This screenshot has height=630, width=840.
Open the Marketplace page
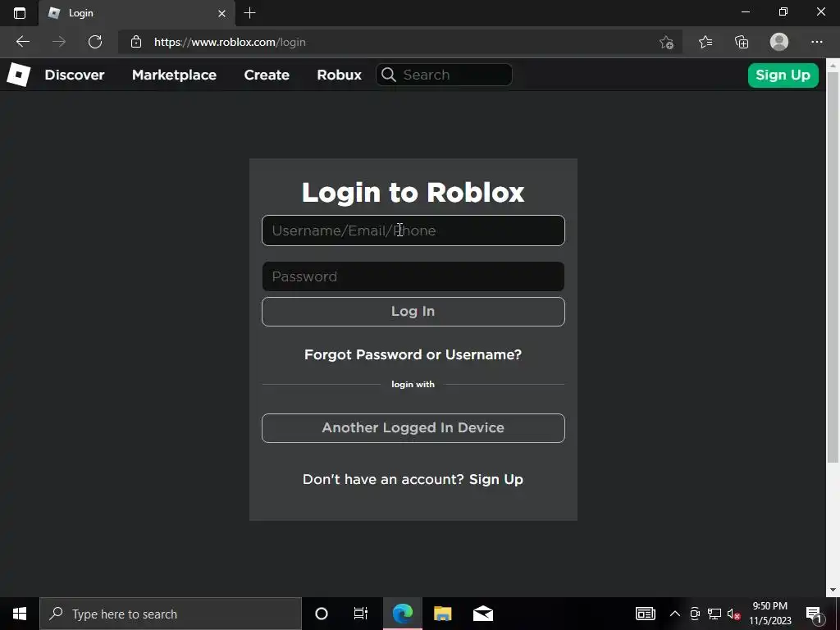(x=174, y=75)
